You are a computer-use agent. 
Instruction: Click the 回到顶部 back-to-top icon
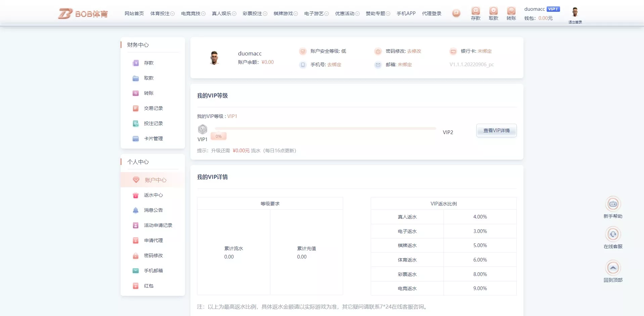tap(613, 268)
